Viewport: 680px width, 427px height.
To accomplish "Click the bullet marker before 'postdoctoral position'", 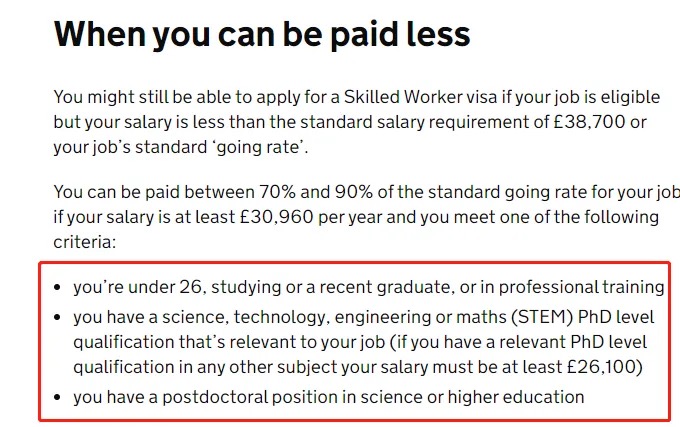I will pyautogui.click(x=57, y=398).
